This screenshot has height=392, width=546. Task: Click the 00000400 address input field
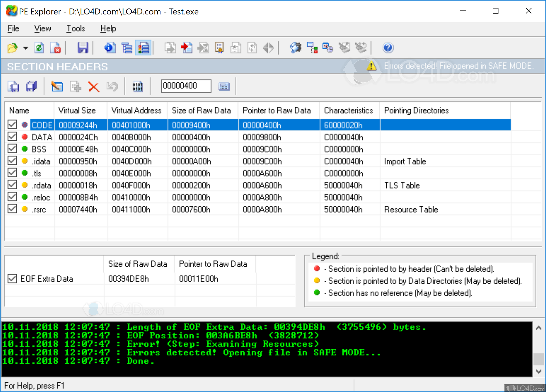186,86
